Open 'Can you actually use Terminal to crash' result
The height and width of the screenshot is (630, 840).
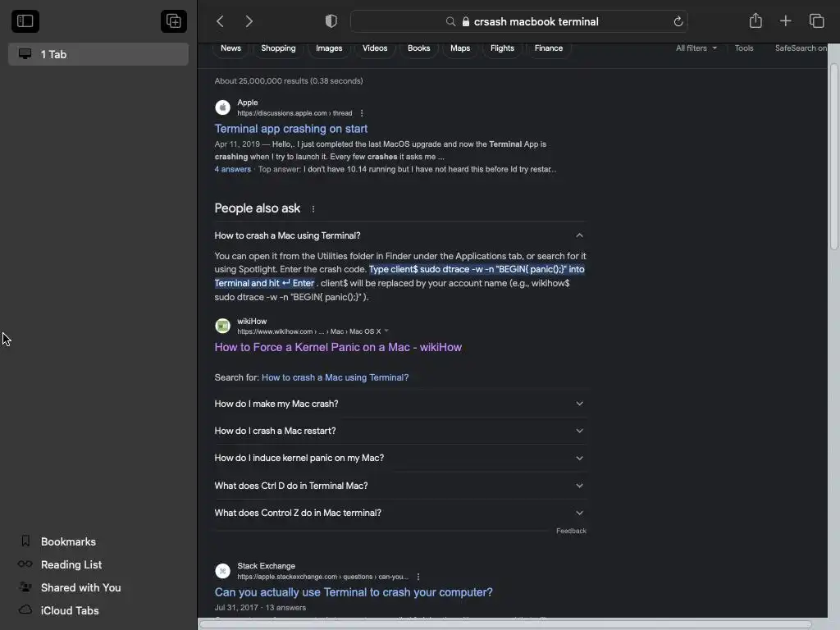point(354,592)
